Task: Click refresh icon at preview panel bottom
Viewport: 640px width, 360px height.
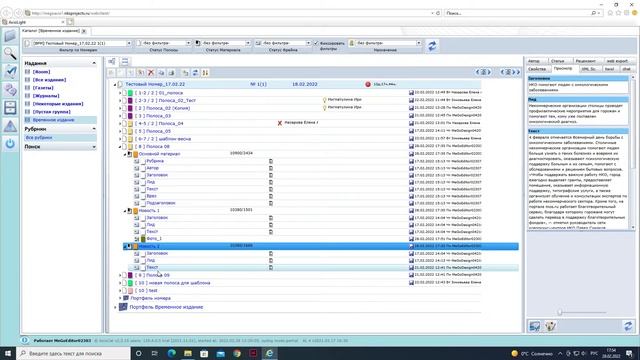Action: click(x=628, y=326)
